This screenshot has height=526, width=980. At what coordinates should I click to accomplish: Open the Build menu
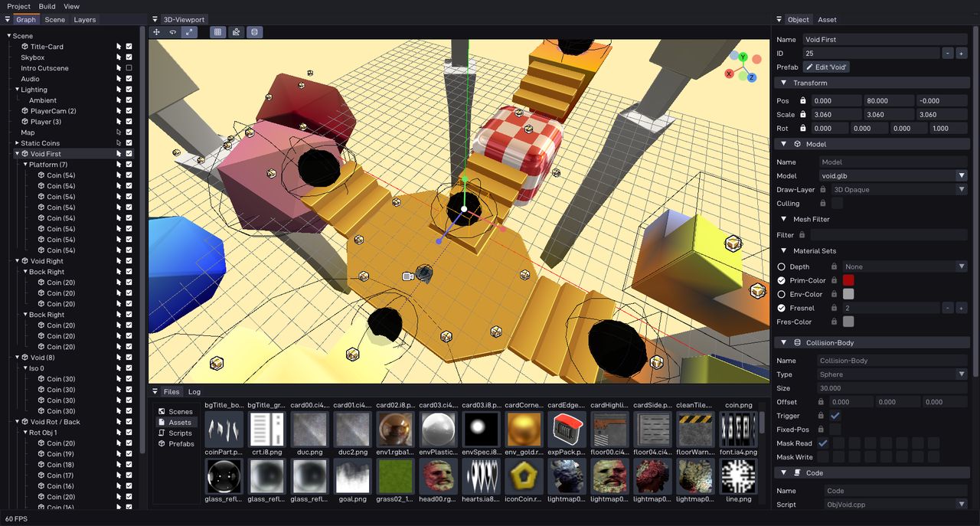click(x=47, y=6)
